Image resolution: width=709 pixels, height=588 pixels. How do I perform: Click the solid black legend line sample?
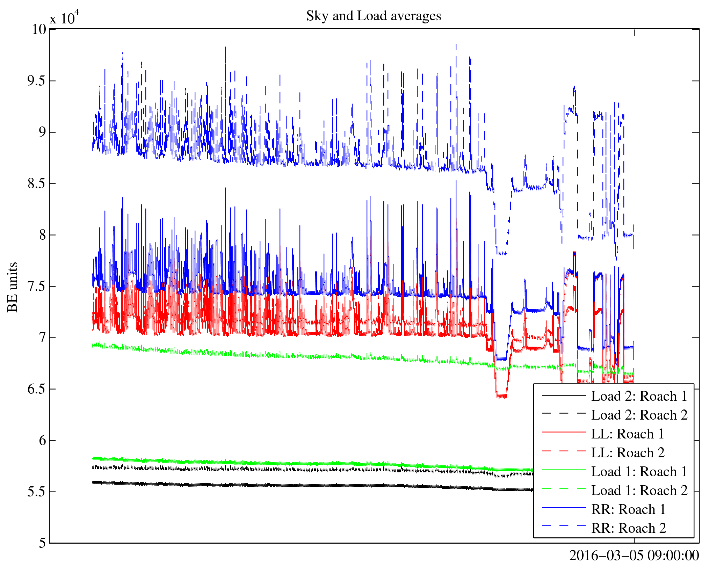[563, 395]
